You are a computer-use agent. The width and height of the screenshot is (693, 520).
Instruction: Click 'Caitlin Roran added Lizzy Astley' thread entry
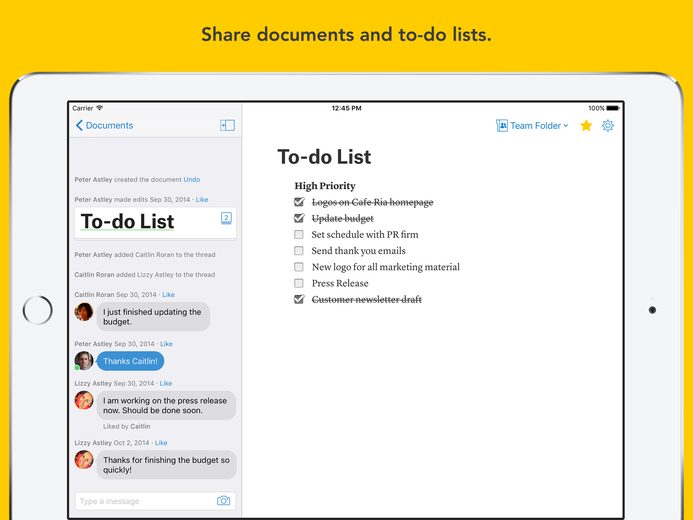[145, 275]
